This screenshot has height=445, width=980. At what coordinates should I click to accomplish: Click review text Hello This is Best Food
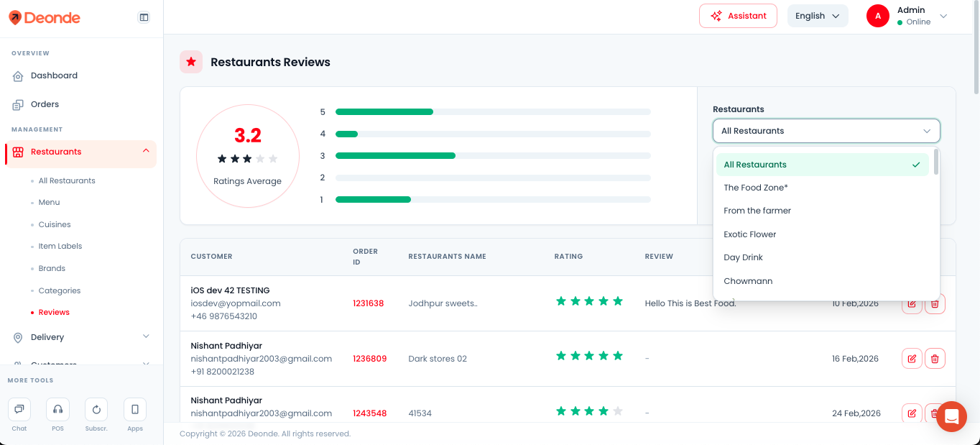[x=690, y=303]
